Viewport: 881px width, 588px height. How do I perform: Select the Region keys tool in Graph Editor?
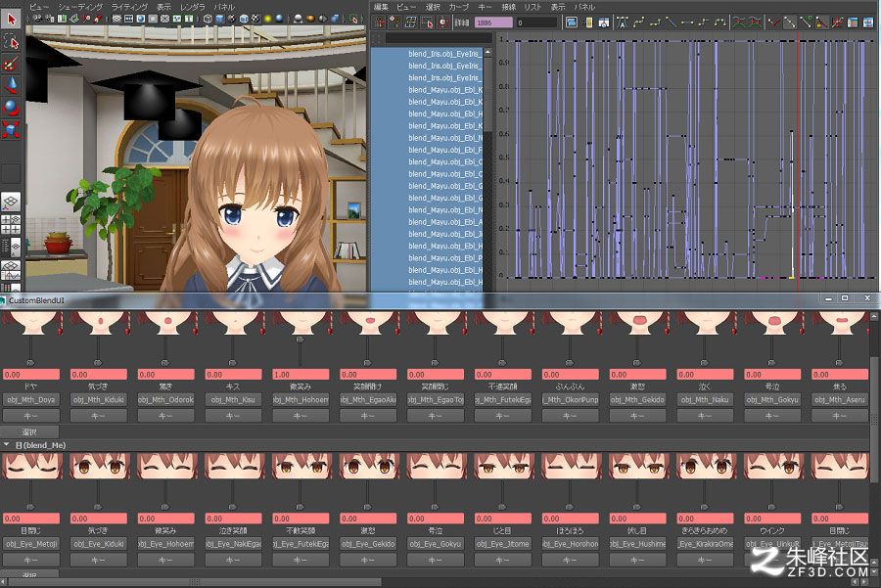(x=427, y=23)
